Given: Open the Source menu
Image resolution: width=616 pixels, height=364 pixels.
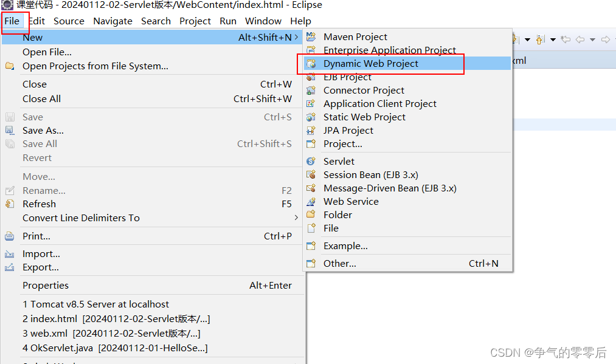Looking at the screenshot, I should tap(69, 21).
